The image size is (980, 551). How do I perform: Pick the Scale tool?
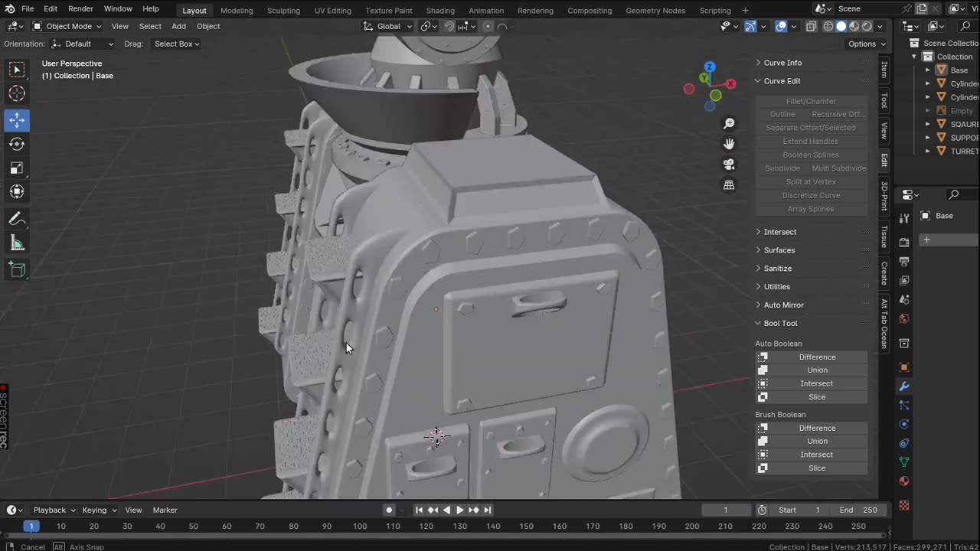click(x=17, y=168)
